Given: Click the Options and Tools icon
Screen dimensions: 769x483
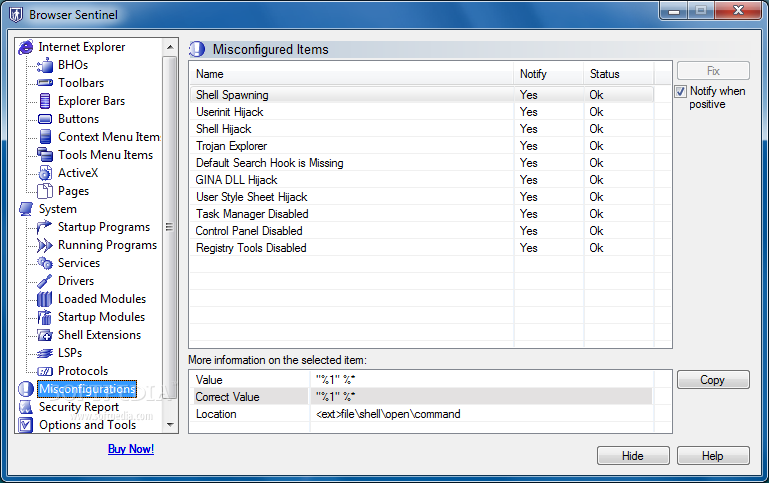Looking at the screenshot, I should [x=26, y=425].
